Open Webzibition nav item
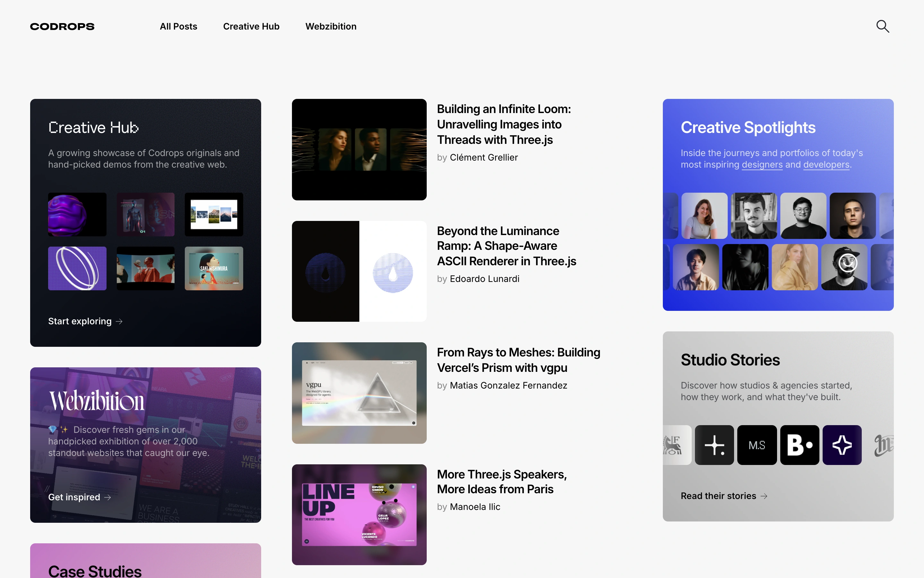924x578 pixels. click(x=331, y=26)
